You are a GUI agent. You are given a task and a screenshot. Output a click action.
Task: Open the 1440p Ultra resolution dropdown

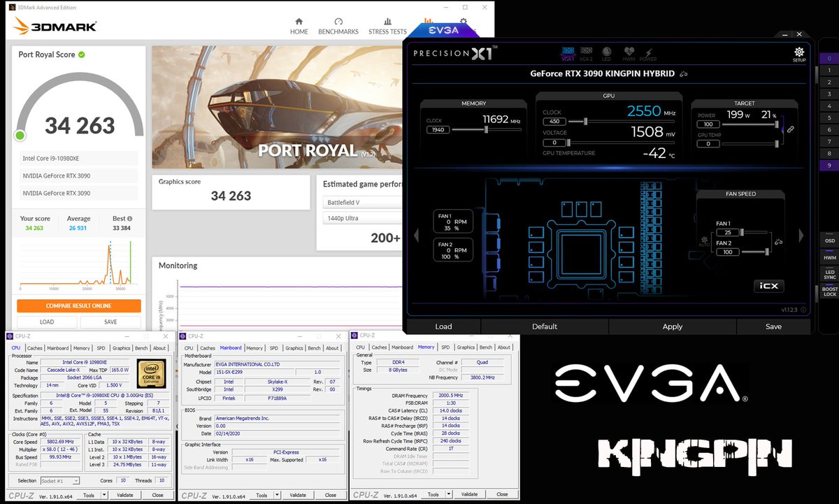pos(359,217)
